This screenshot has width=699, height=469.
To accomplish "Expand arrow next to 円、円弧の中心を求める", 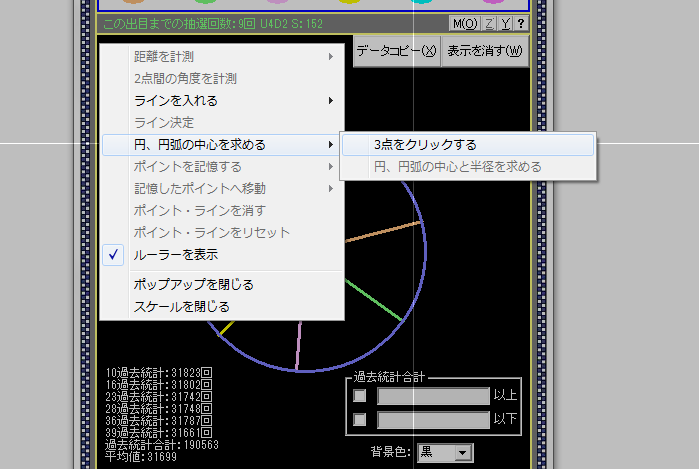I will [331, 145].
